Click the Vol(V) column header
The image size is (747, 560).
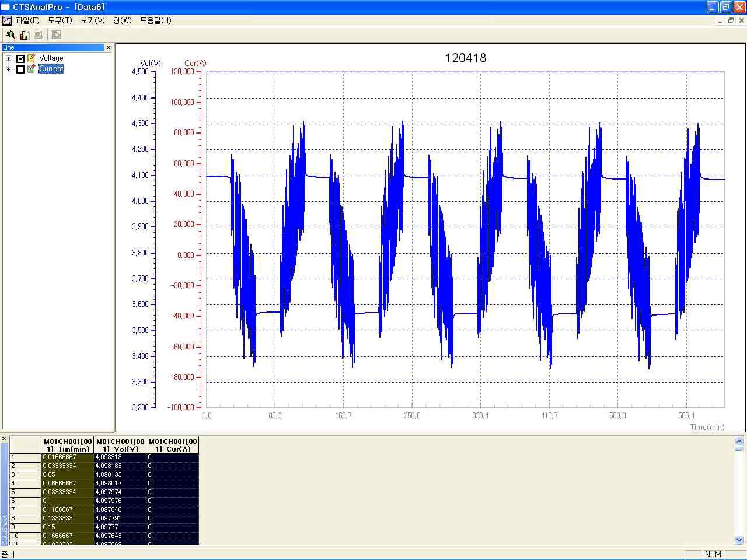pos(120,445)
